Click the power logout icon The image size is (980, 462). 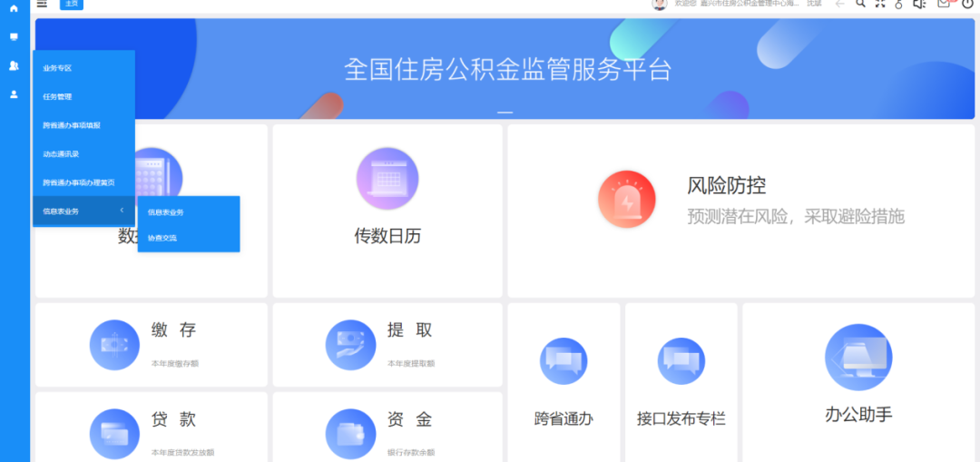[967, 4]
